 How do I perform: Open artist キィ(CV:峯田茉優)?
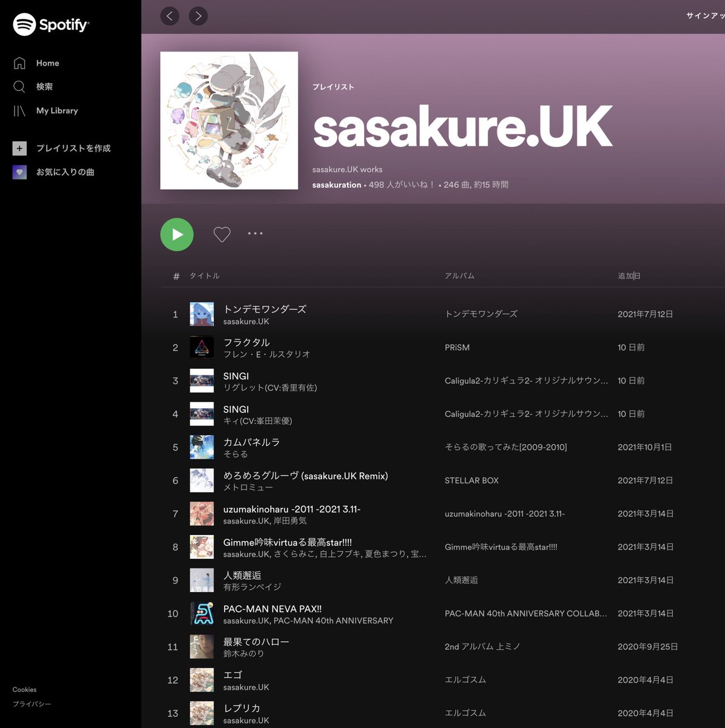pyautogui.click(x=257, y=421)
